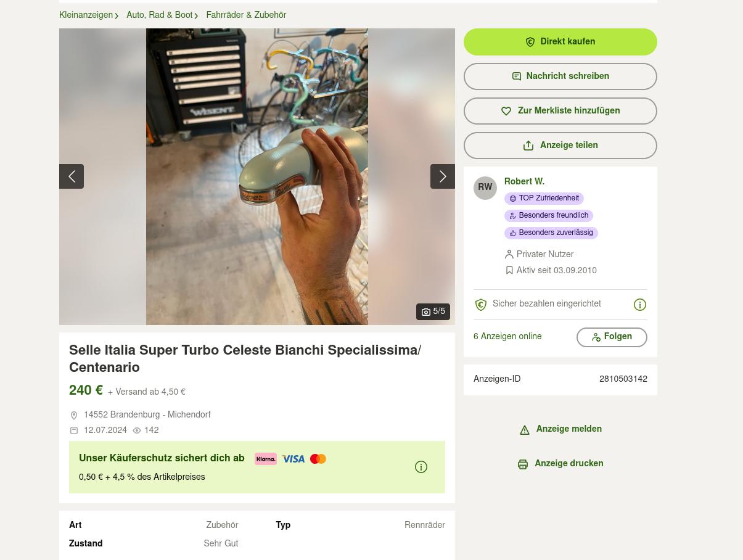Open Fahrräder & Zubehör breadcrumb

click(x=246, y=15)
